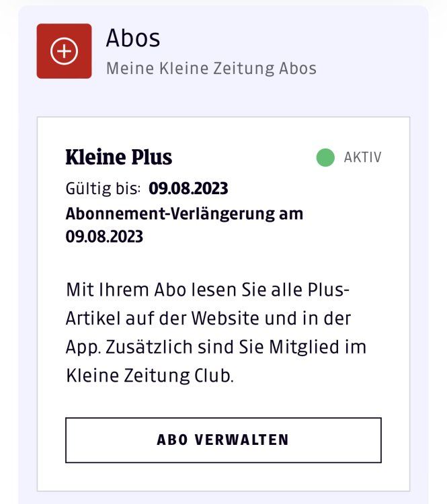Select the valid-until date next to Gültig bis
This screenshot has height=504, width=447.
pos(188,189)
